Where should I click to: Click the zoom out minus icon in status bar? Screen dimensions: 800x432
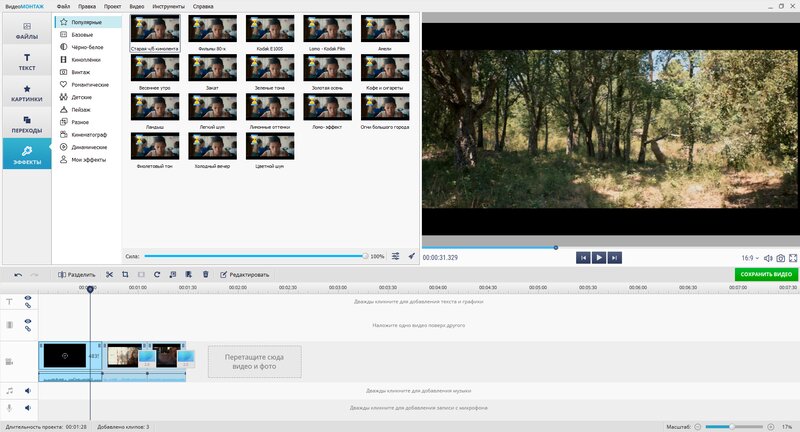click(x=697, y=426)
